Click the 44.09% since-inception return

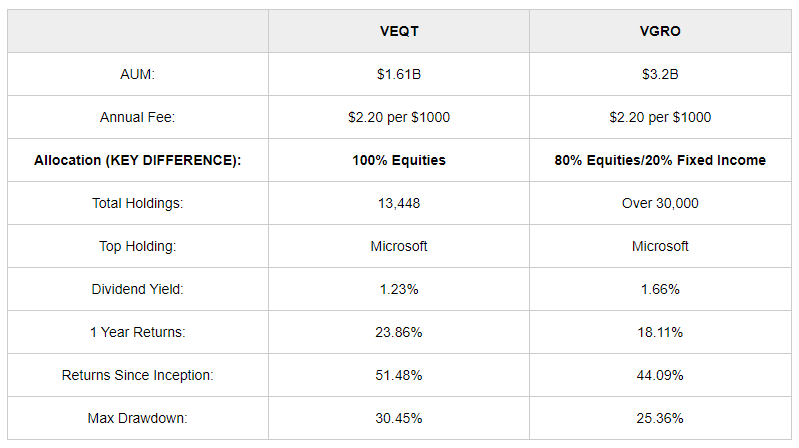coord(660,375)
